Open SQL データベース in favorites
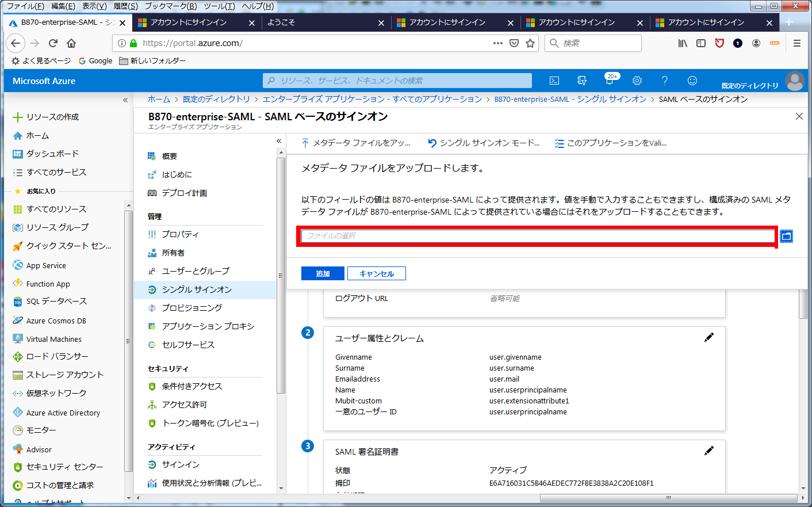 (57, 301)
